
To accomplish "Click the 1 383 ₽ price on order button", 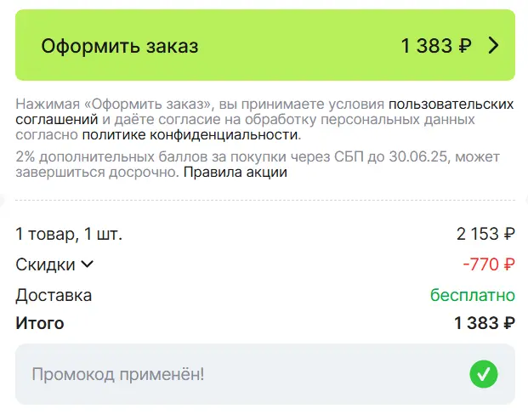I will click(436, 46).
